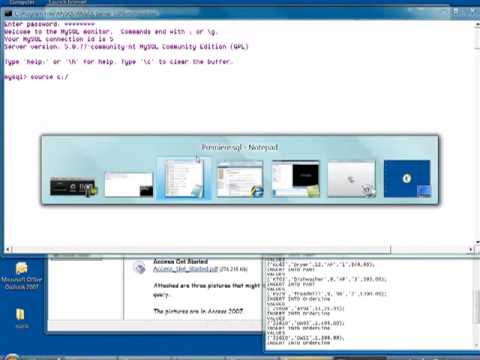Image resolution: width=480 pixels, height=360 pixels.
Task: Click the 'Dryer' values line in Notepad
Action: click(x=321, y=265)
